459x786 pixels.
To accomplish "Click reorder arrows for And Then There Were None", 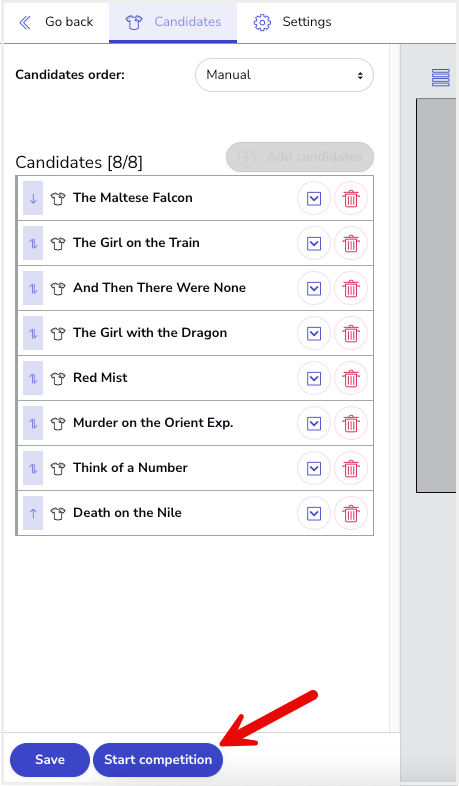I will tap(33, 288).
